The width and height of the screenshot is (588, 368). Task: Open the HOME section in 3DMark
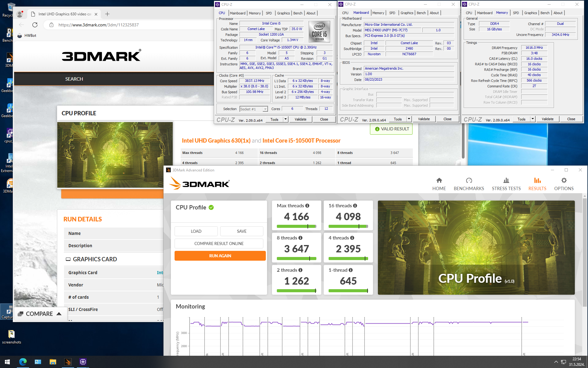(439, 184)
